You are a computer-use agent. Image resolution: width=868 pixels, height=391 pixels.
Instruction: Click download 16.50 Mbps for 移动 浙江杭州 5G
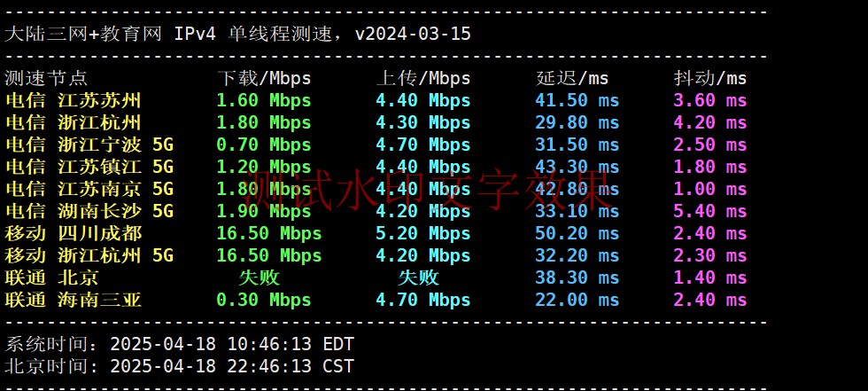(x=269, y=255)
